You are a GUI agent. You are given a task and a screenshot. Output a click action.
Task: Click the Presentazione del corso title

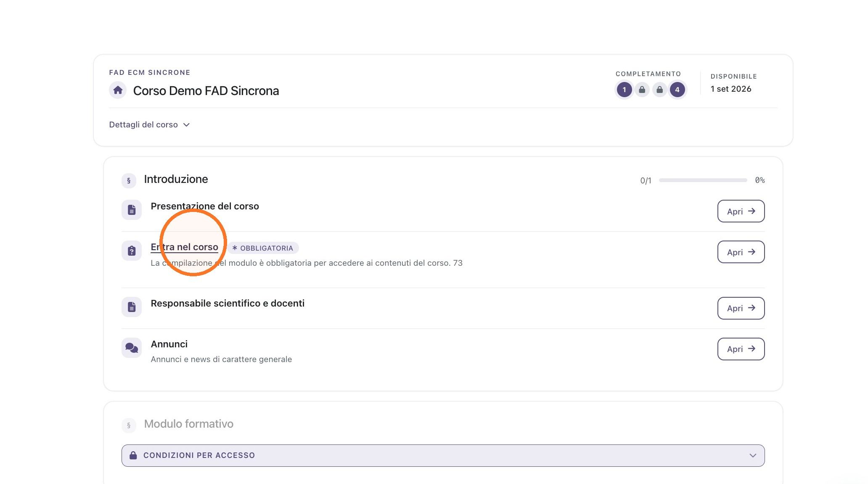pos(205,206)
